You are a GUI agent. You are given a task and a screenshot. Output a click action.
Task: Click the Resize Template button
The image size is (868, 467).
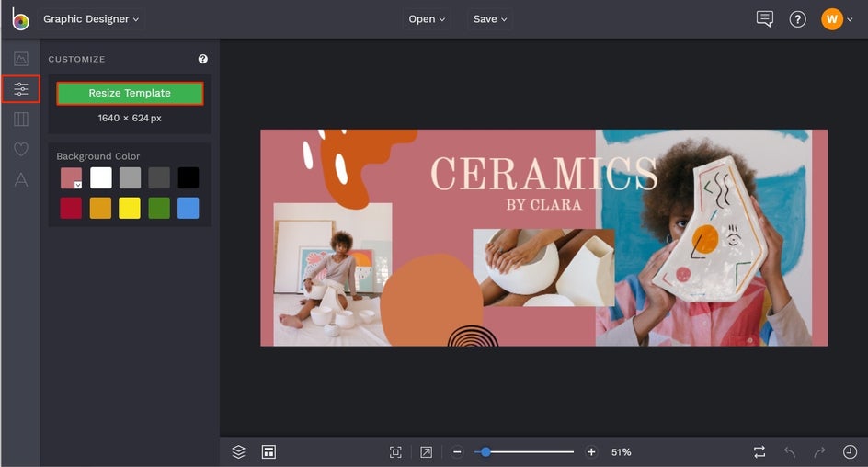(x=130, y=93)
